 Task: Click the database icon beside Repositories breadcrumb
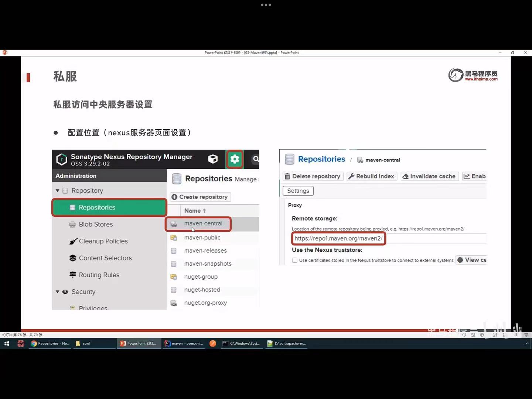[290, 159]
